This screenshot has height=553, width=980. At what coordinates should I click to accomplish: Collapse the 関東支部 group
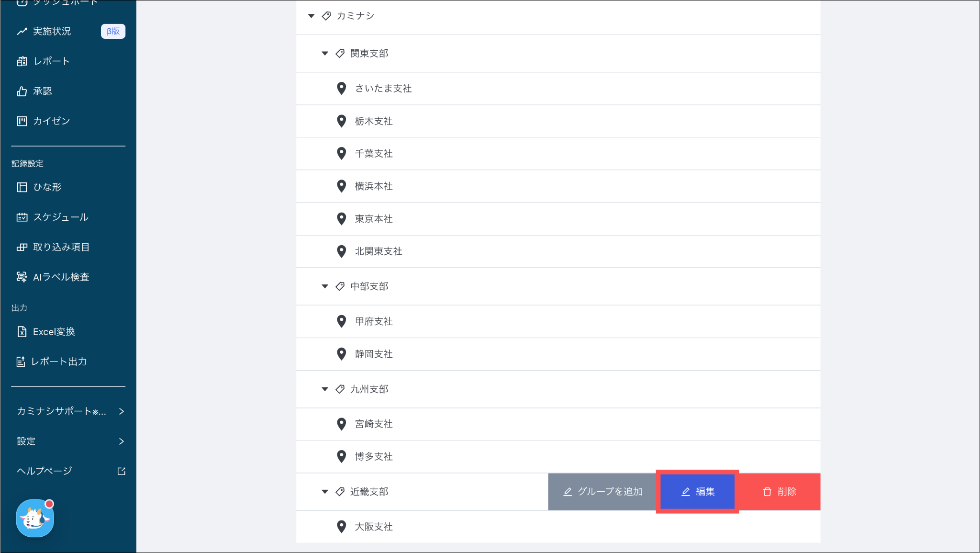click(325, 54)
